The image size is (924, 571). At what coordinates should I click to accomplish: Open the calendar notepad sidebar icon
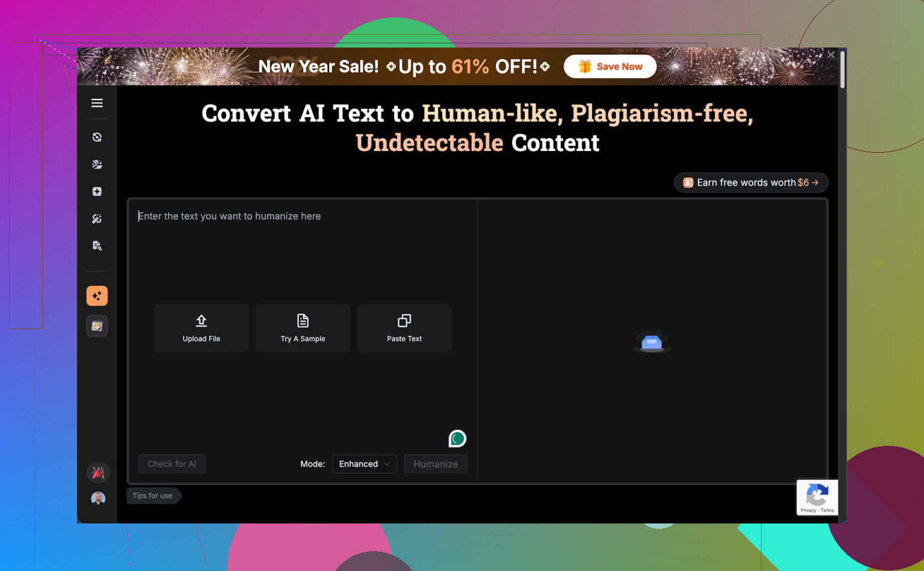(x=97, y=326)
